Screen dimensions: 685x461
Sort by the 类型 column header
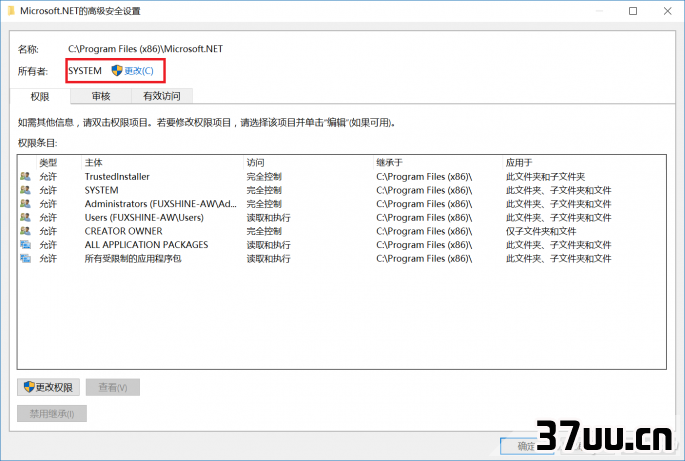[x=48, y=163]
